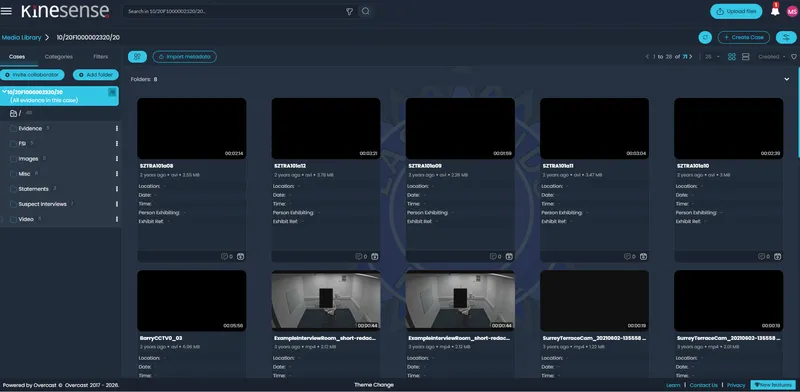Click the download icon on SZTRA101a10

point(777,256)
